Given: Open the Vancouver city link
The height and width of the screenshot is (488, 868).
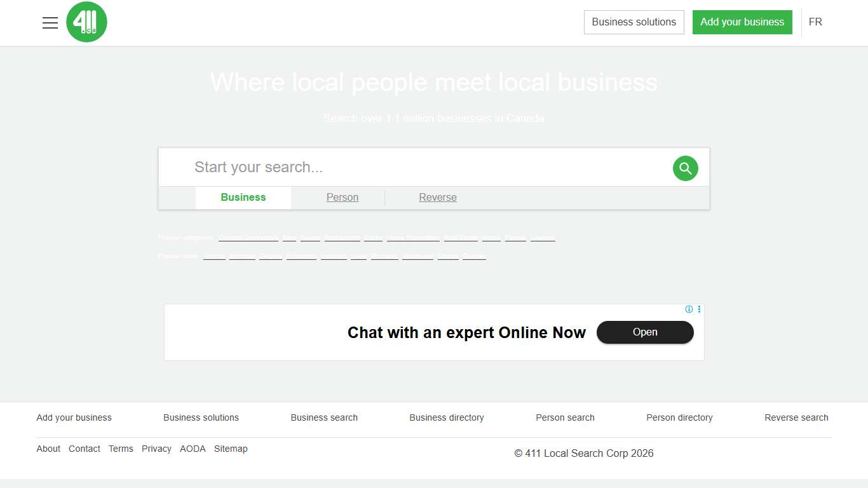Looking at the screenshot, I should (x=417, y=256).
